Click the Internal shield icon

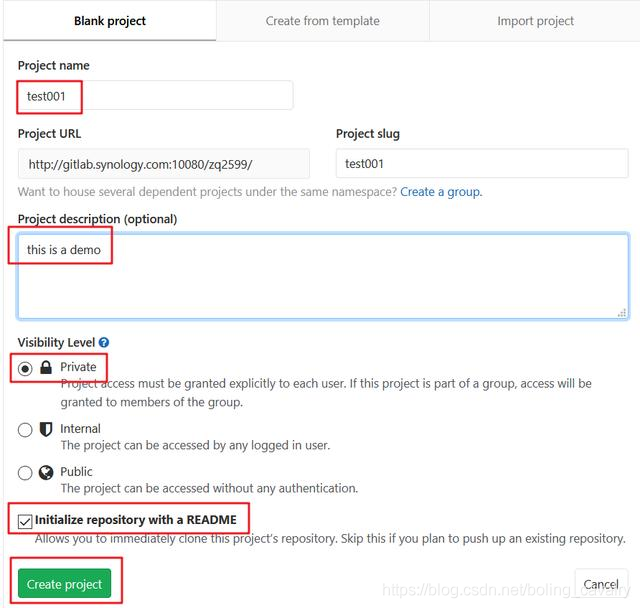(46, 429)
